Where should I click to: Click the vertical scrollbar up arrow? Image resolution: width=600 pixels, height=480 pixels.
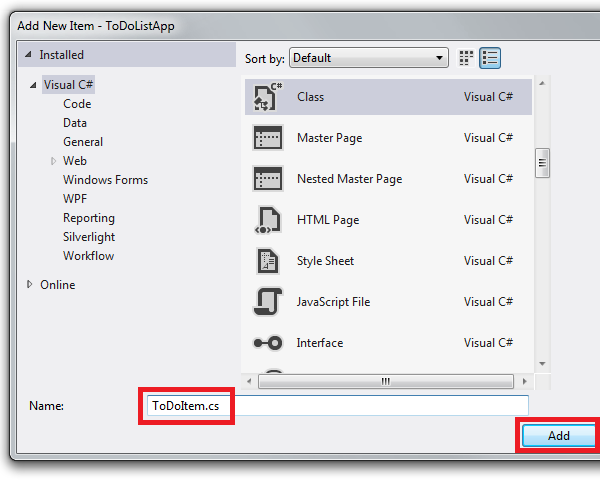(542, 83)
